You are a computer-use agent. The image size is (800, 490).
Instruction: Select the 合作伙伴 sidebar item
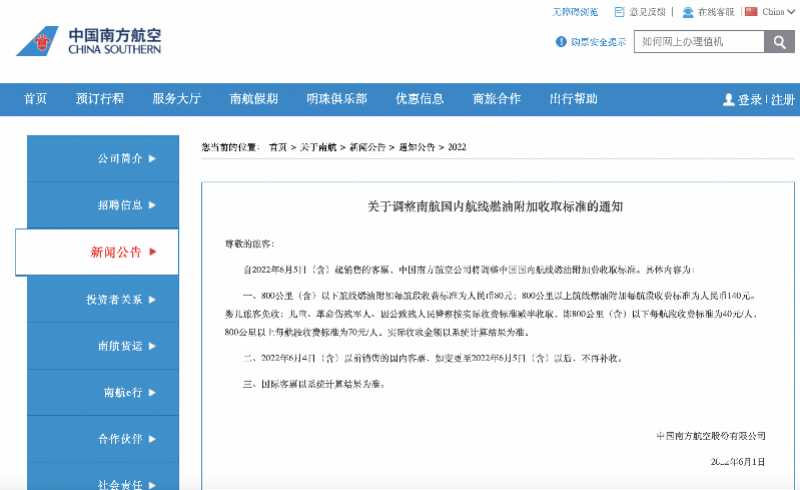coord(103,439)
